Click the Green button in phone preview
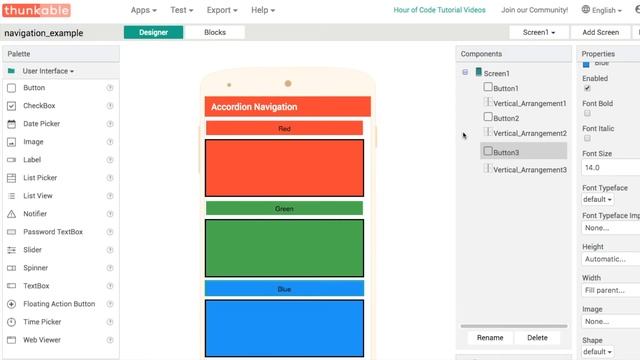The width and height of the screenshot is (640, 360). tap(284, 208)
